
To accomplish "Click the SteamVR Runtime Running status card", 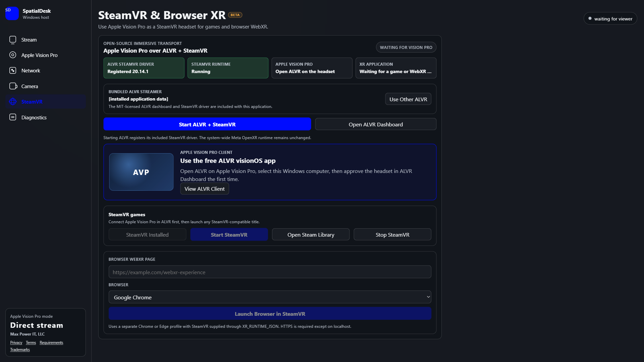I will coord(228,68).
